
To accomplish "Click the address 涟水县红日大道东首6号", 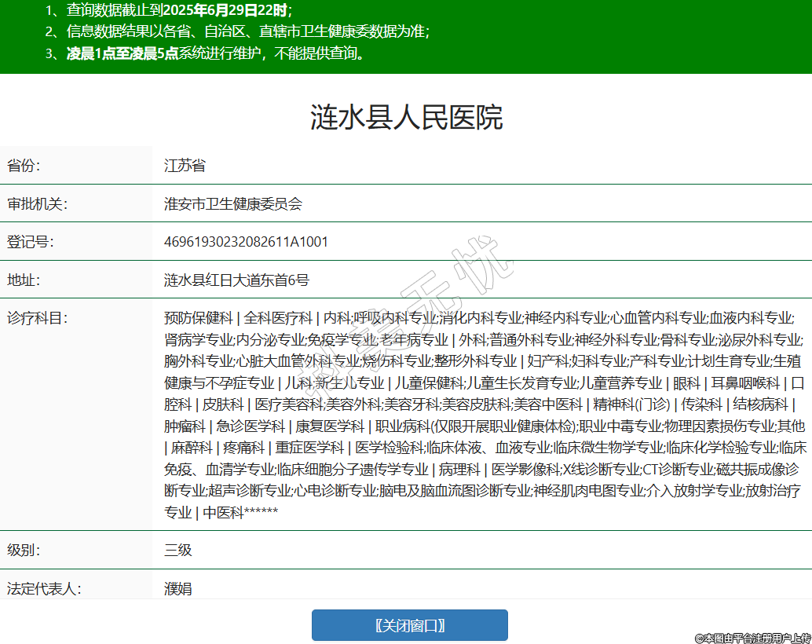I will [236, 280].
